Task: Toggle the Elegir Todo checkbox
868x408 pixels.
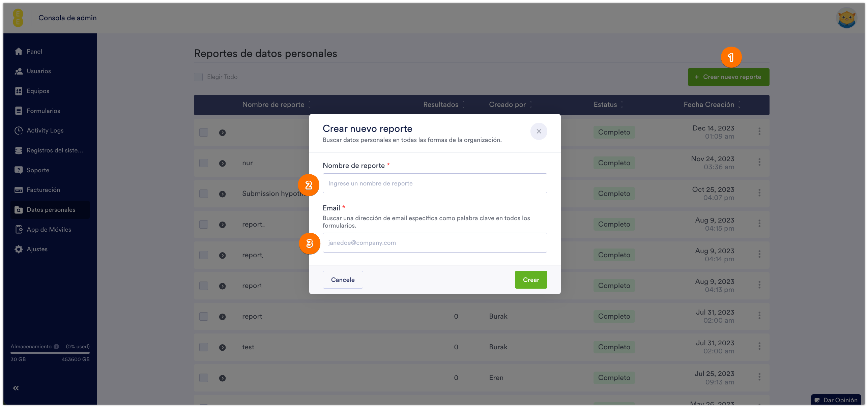Action: click(x=198, y=77)
